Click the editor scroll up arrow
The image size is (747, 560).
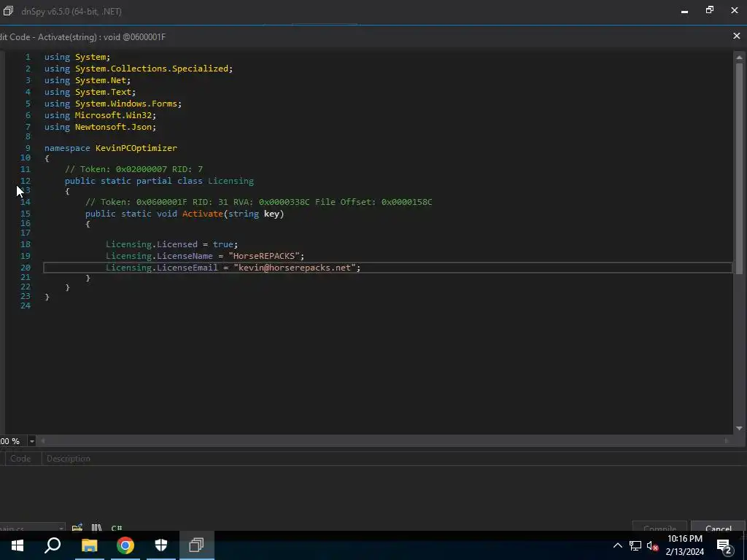coord(739,58)
